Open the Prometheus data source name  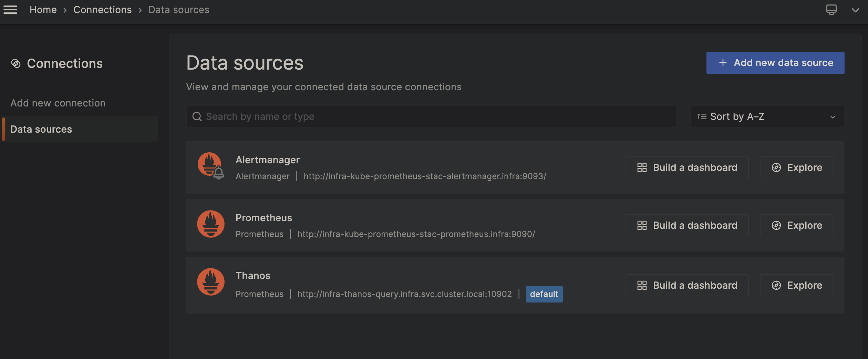[x=264, y=218]
